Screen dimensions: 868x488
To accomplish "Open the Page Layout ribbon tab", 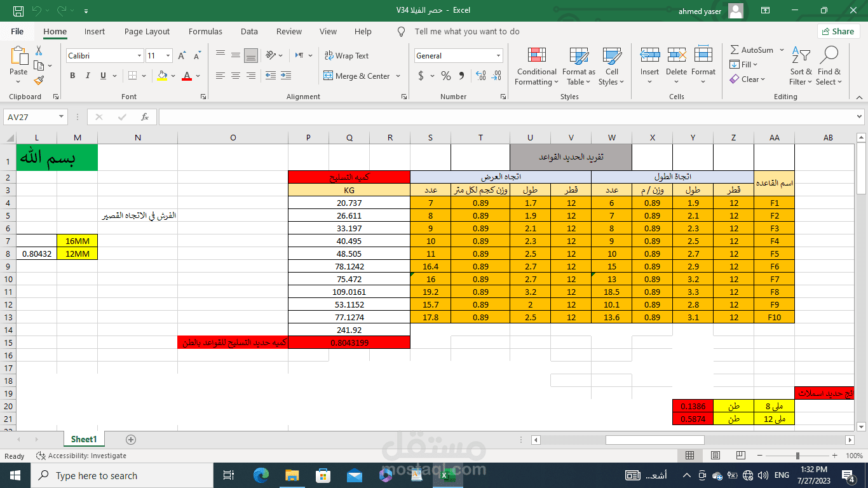I will [x=147, y=31].
